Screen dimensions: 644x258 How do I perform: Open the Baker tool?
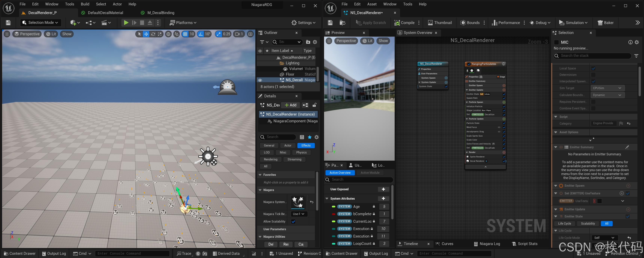605,23
